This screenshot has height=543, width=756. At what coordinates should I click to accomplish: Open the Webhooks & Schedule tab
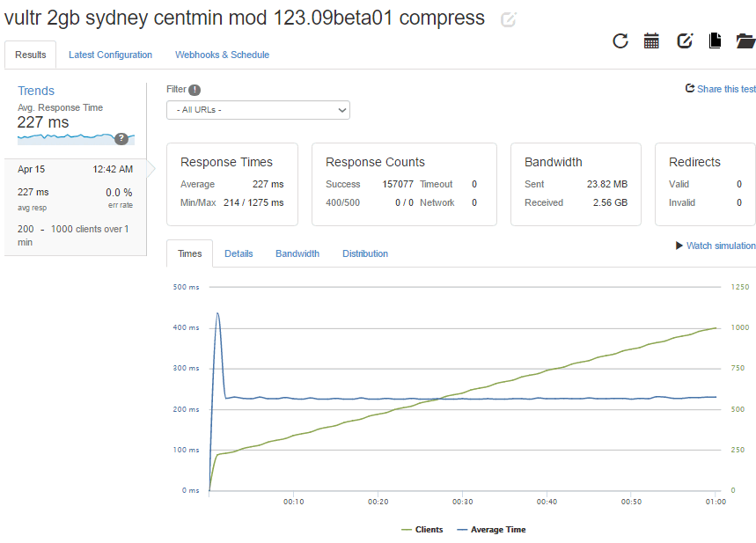(223, 55)
